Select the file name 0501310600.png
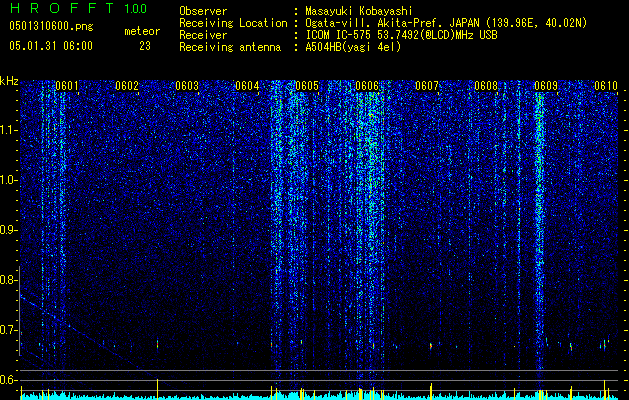Viewport: 629px width, 400px height. click(x=51, y=26)
